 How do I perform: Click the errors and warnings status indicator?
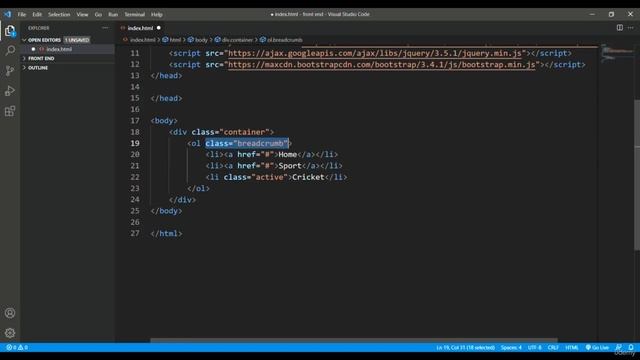pos(17,347)
